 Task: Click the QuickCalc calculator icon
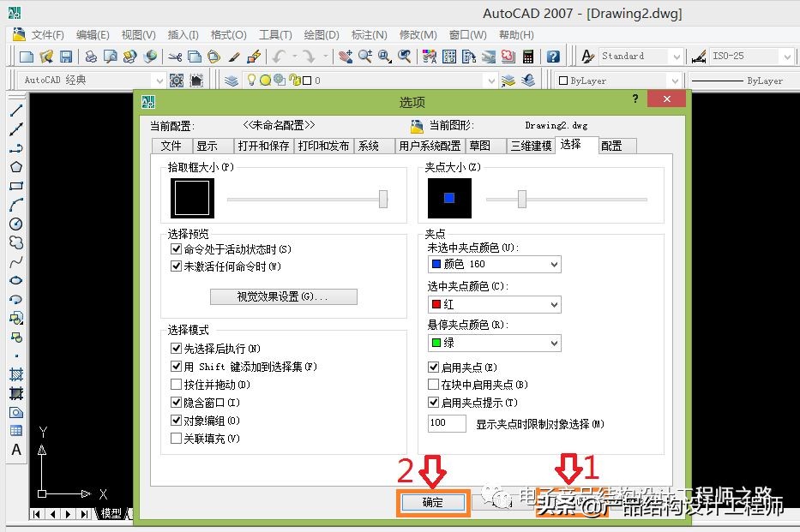(x=528, y=57)
